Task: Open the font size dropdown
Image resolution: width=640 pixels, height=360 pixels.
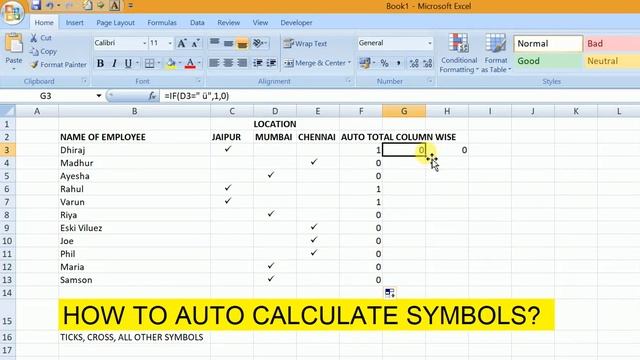Action: (170, 43)
